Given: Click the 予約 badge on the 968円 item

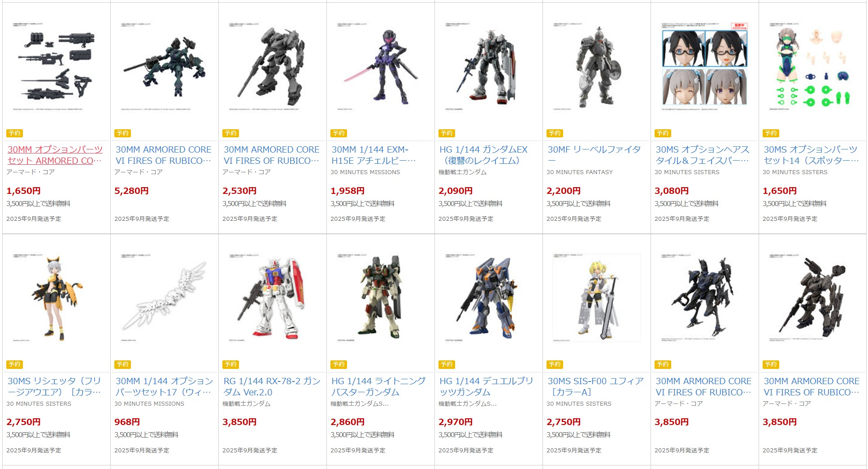Looking at the screenshot, I should (122, 364).
